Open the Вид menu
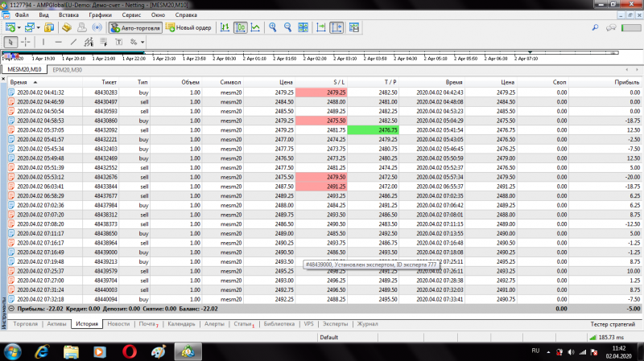This screenshot has width=644, height=361. [44, 14]
